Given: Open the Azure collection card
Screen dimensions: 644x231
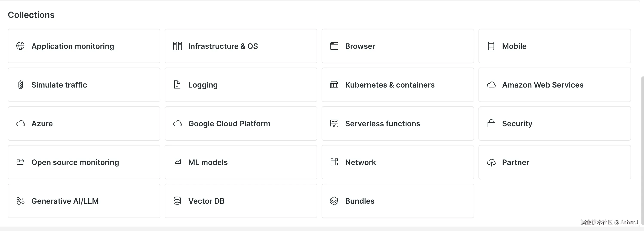Looking at the screenshot, I should click(84, 123).
